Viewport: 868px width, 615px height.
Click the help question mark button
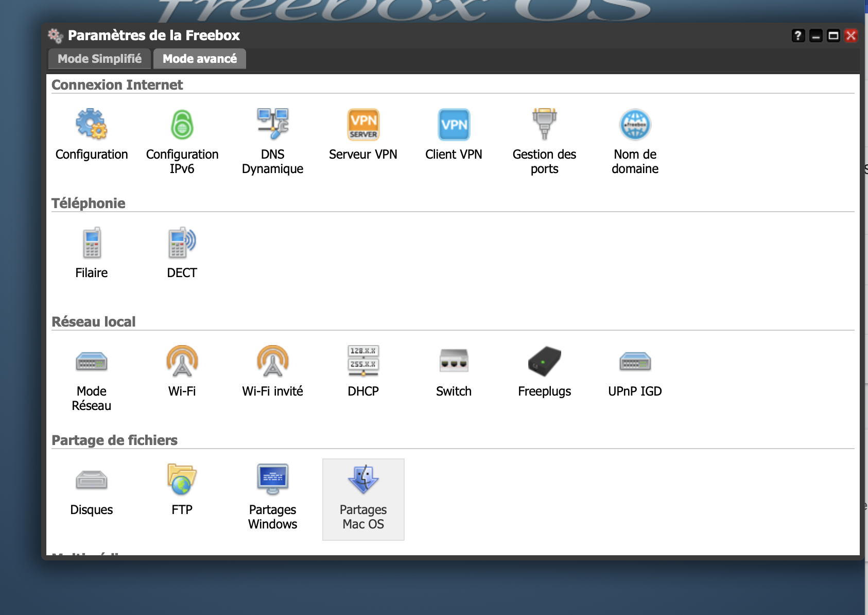[798, 36]
